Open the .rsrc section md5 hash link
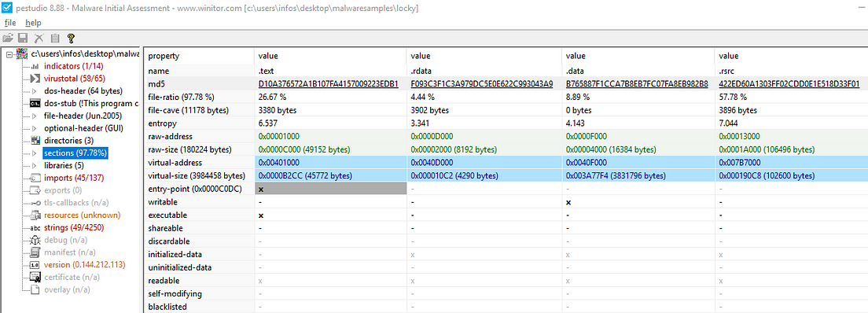The width and height of the screenshot is (868, 313). (x=789, y=83)
